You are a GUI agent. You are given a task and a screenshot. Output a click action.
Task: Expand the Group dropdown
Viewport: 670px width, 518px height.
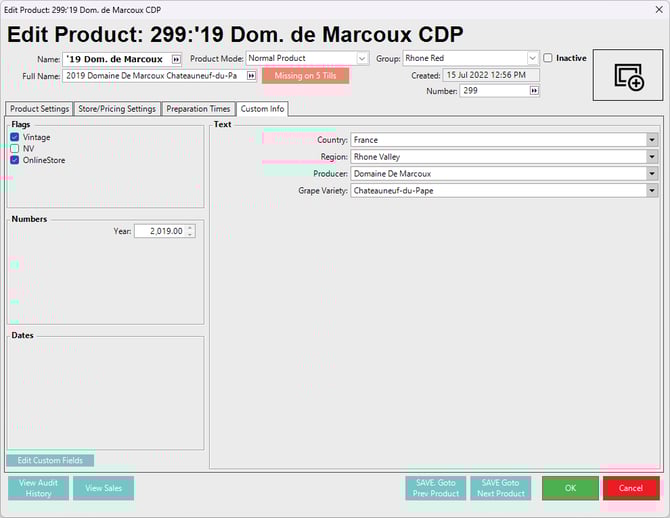coord(532,59)
